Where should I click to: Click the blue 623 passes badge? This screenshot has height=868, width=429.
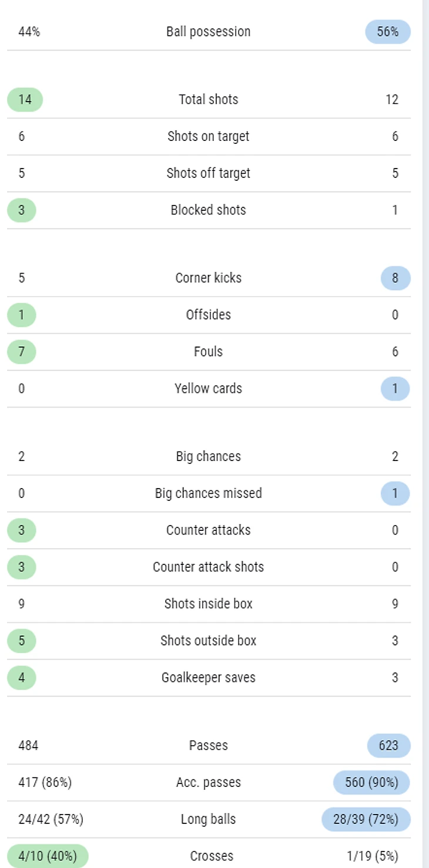388,746
